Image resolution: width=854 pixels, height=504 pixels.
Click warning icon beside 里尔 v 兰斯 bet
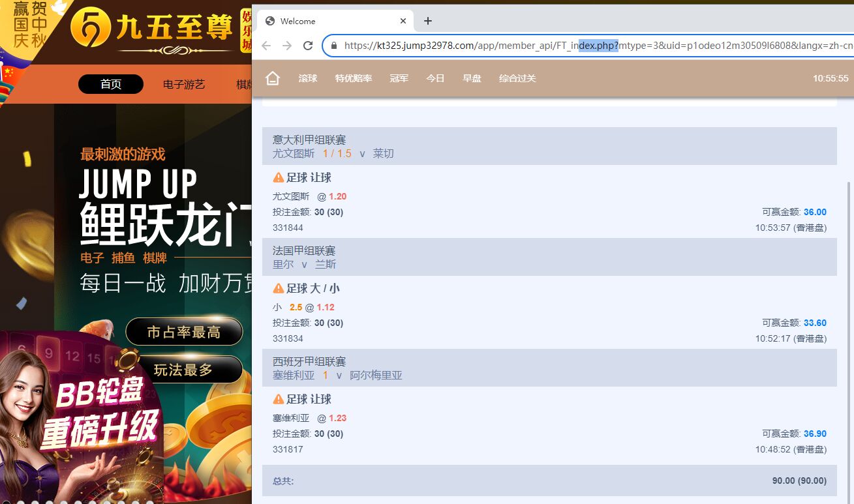[279, 288]
